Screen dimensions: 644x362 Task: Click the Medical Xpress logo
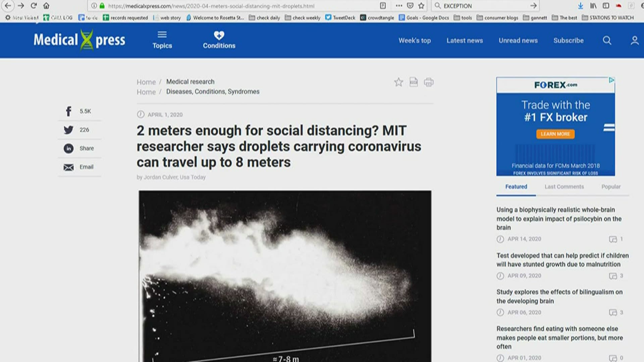point(79,40)
